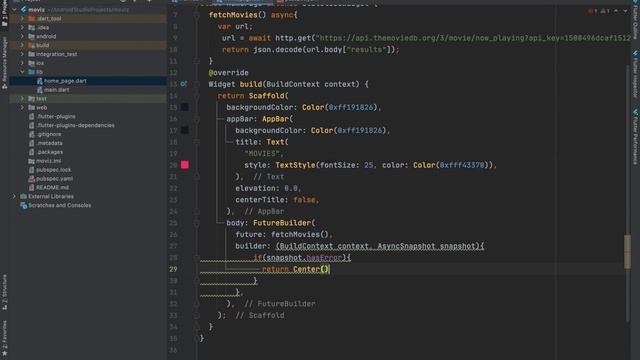The width and height of the screenshot is (640, 360).
Task: Select Scratches and Consoles node
Action: pyautogui.click(x=60, y=205)
